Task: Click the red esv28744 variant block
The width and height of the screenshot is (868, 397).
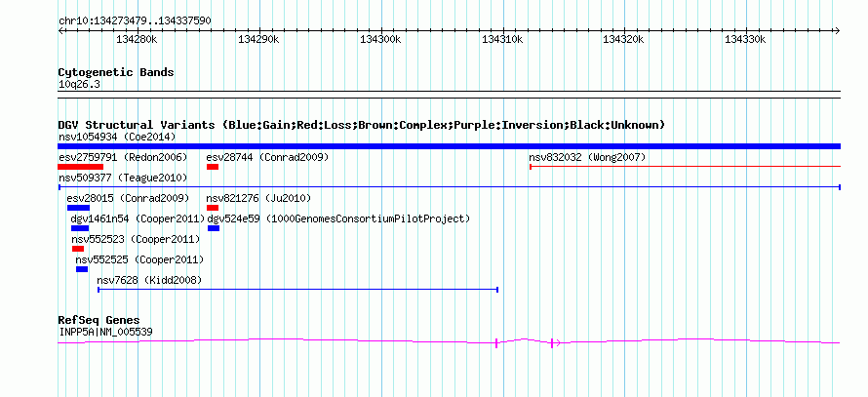Action: point(213,167)
